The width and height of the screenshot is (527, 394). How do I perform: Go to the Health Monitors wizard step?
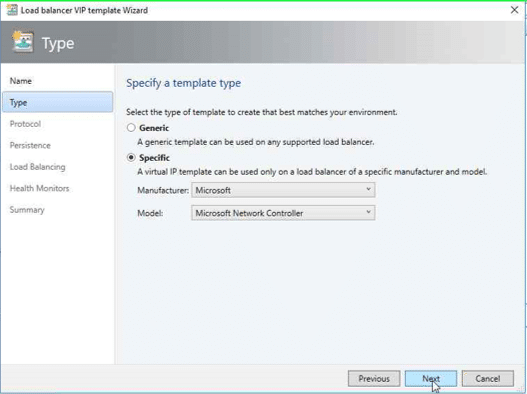(39, 188)
